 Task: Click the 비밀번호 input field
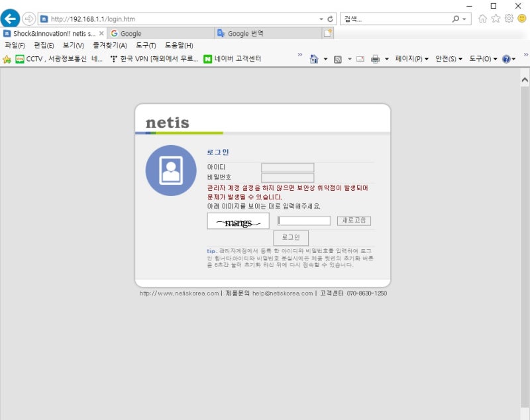point(288,178)
